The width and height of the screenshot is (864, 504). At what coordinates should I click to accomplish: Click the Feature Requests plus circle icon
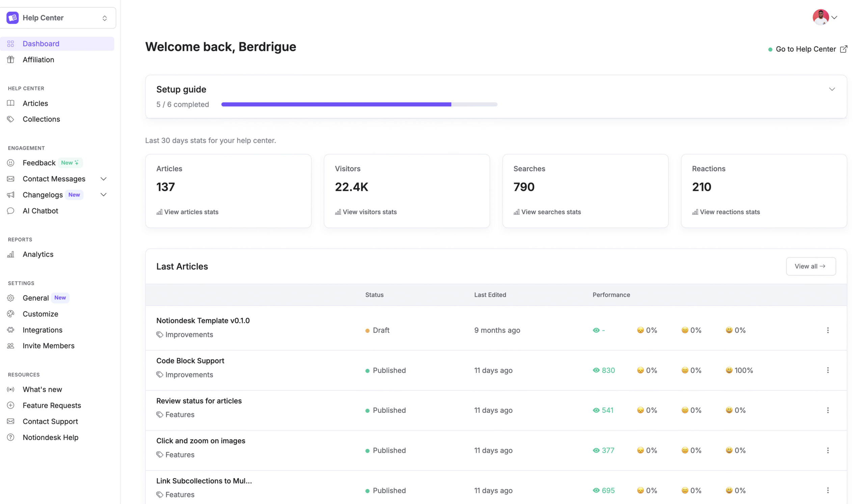click(10, 405)
